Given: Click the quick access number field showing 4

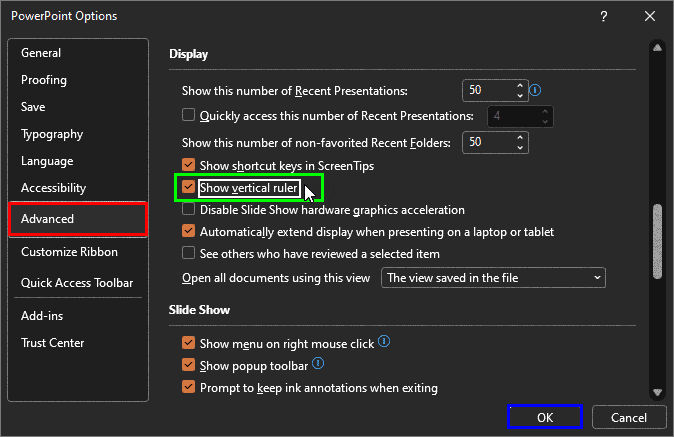Looking at the screenshot, I should click(x=513, y=116).
